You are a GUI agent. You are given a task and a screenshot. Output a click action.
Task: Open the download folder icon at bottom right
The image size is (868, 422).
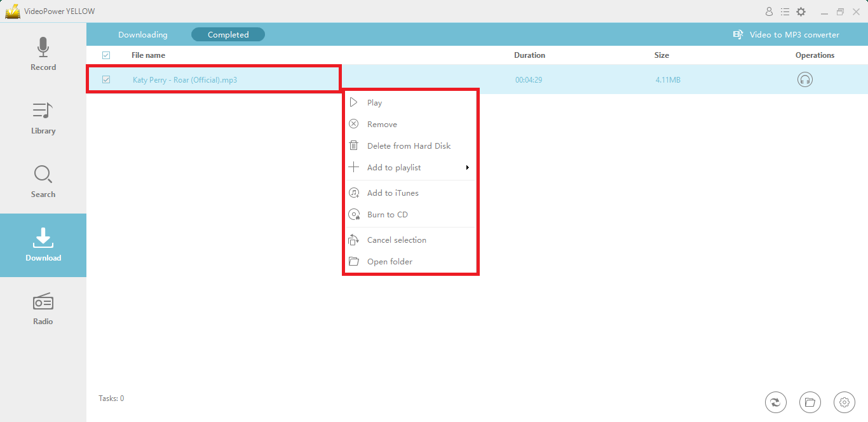click(x=810, y=402)
